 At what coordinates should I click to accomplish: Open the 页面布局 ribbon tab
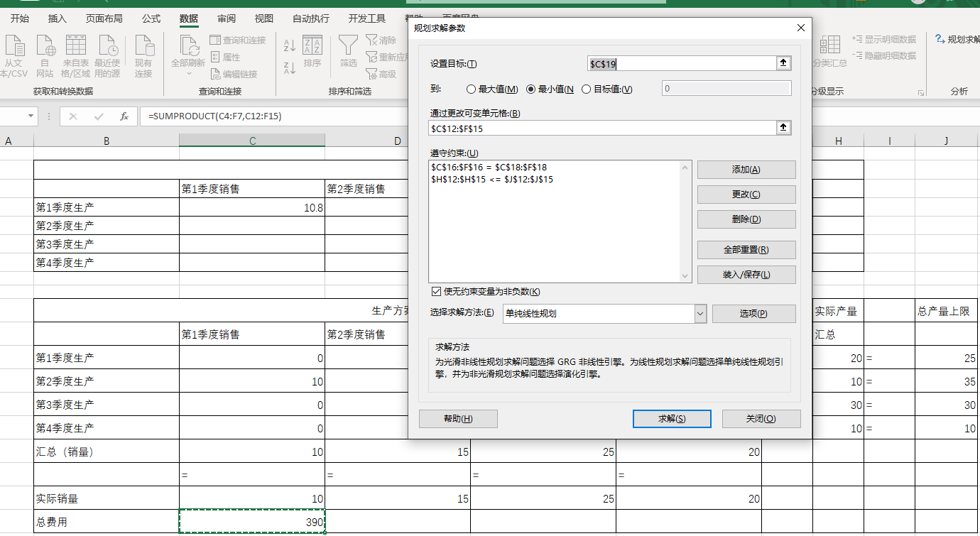(x=104, y=18)
